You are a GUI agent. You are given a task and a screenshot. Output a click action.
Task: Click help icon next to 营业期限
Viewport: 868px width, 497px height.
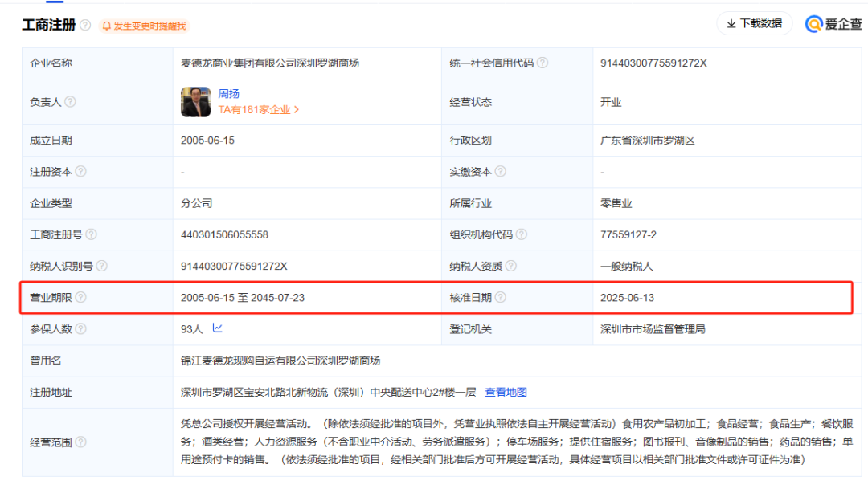tap(81, 297)
